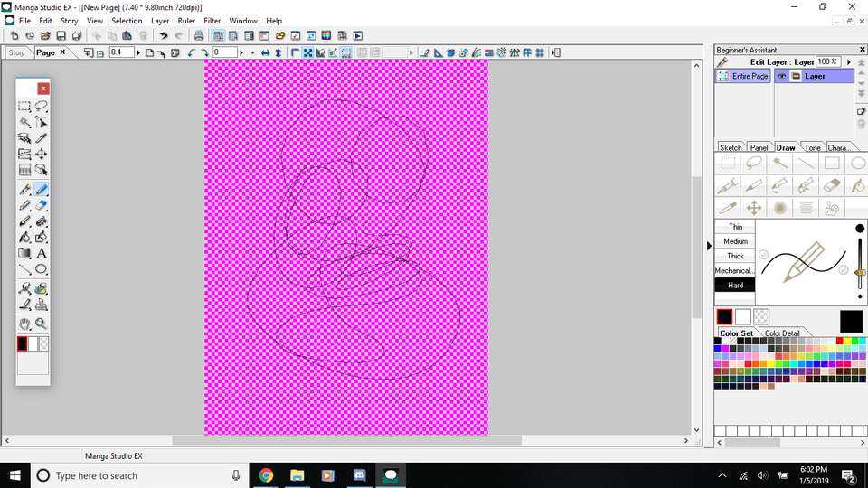
Task: Choose the Lasso selection tool
Action: [42, 106]
